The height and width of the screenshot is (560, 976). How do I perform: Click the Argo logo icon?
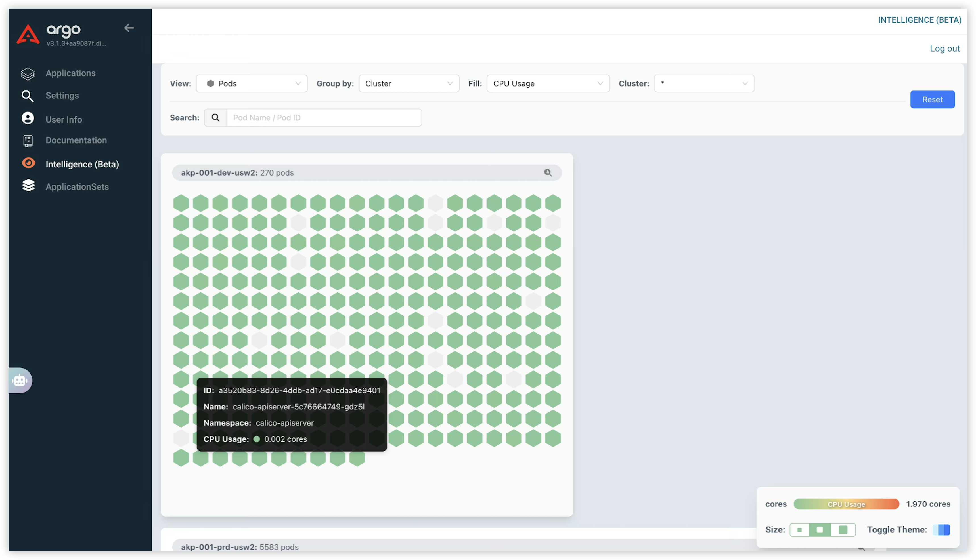(x=28, y=35)
